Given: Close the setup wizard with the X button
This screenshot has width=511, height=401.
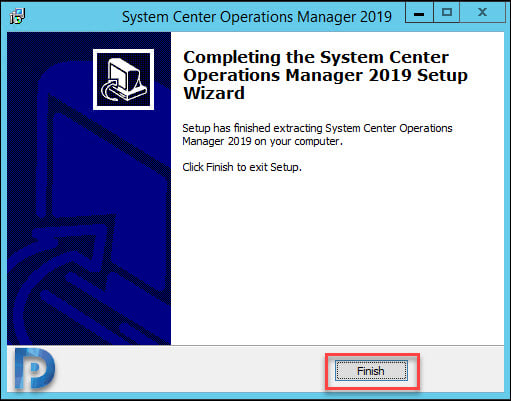Looking at the screenshot, I should pyautogui.click(x=482, y=13).
